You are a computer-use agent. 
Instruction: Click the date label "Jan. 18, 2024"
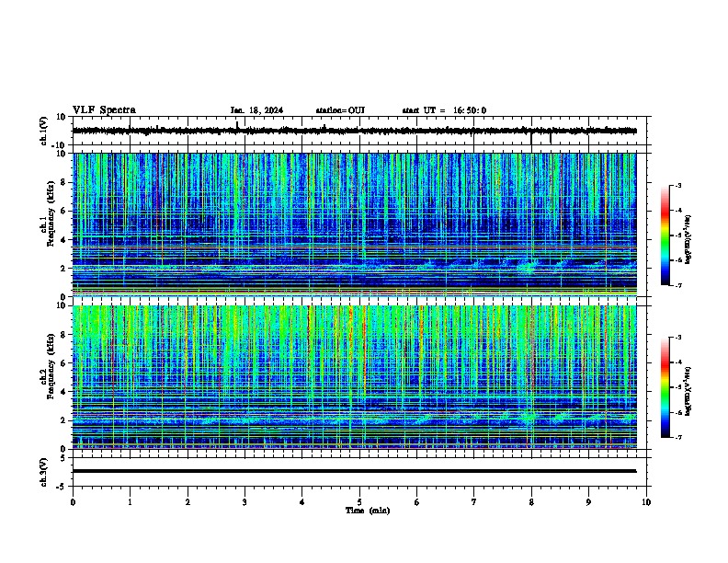256,110
